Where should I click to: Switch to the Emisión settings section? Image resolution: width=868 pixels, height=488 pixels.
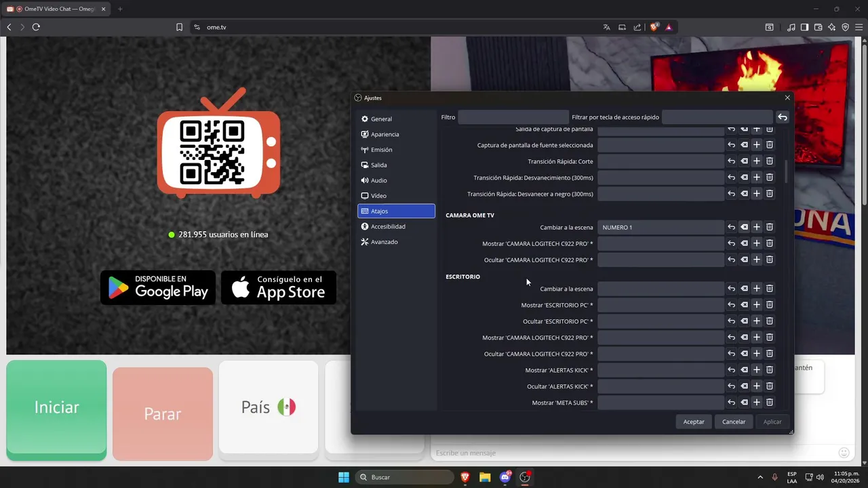pos(396,150)
